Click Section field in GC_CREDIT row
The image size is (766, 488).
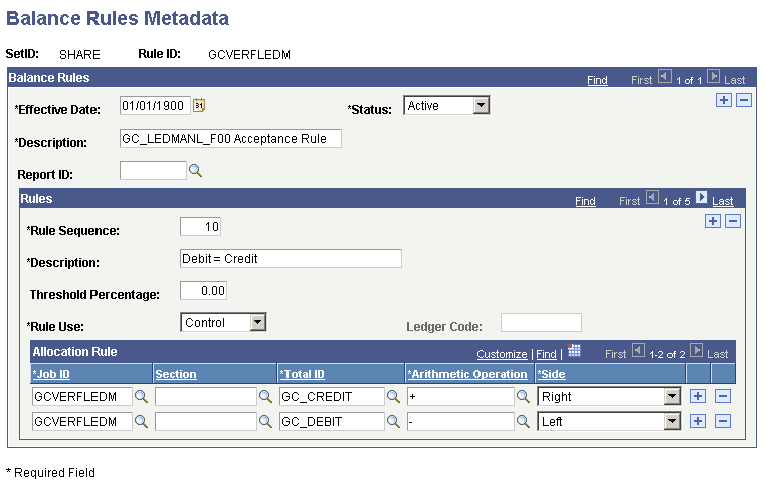tap(206, 397)
